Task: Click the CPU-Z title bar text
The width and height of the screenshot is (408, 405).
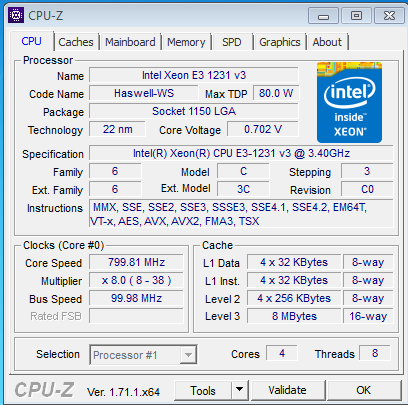Action: [x=45, y=16]
